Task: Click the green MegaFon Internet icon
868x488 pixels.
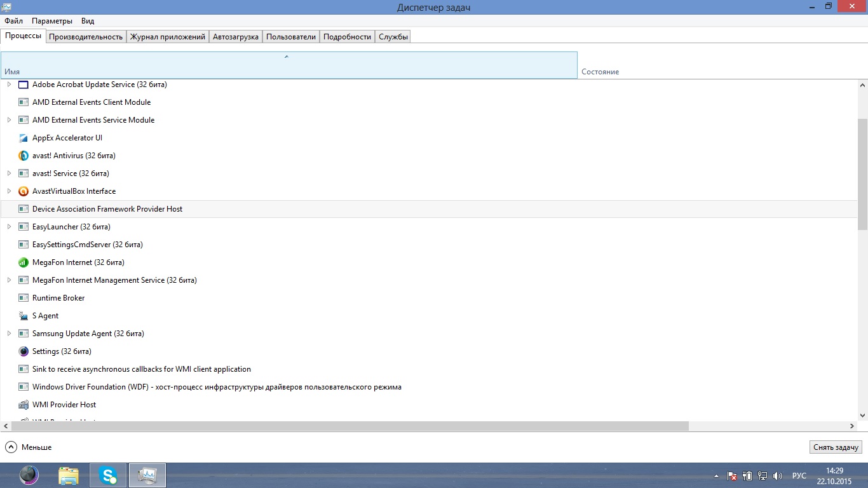Action: coord(24,262)
